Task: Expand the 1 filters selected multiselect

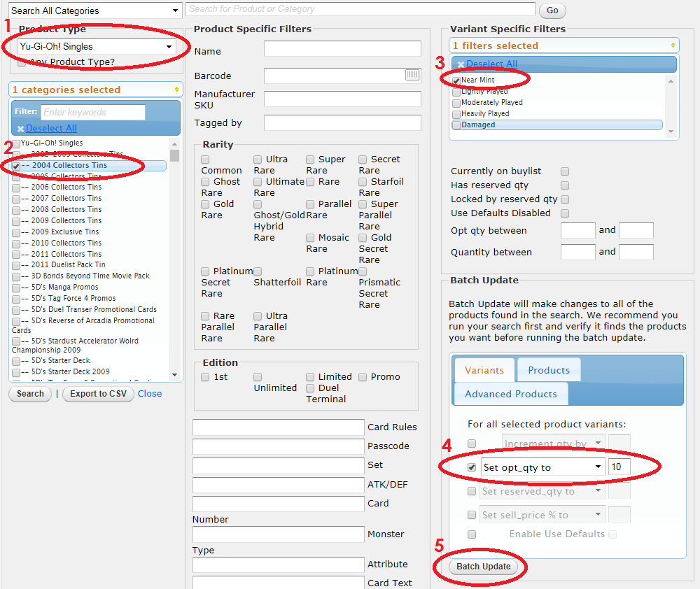Action: tap(563, 45)
